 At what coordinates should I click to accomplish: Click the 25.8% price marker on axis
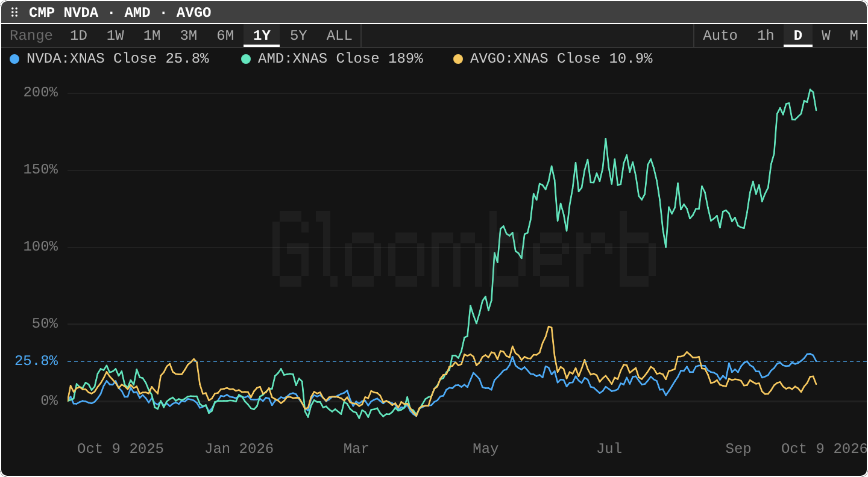(x=36, y=361)
